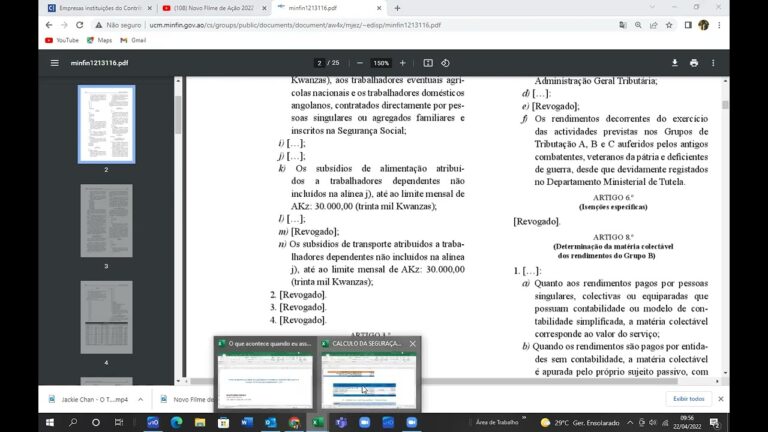Rotate the PDF counterclockwise
This screenshot has width=768, height=432.
(x=445, y=63)
